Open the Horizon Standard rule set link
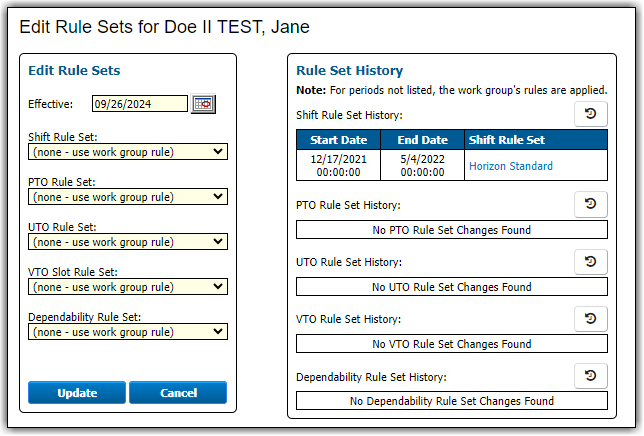 point(510,166)
